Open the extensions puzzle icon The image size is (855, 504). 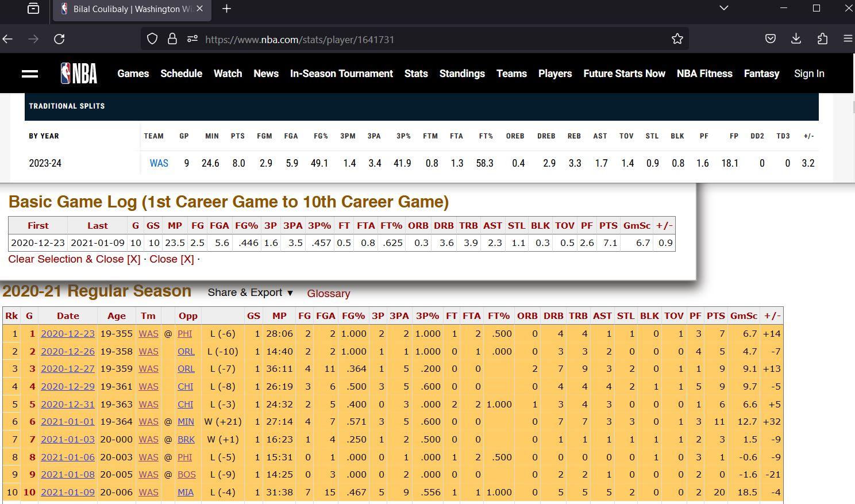(822, 39)
